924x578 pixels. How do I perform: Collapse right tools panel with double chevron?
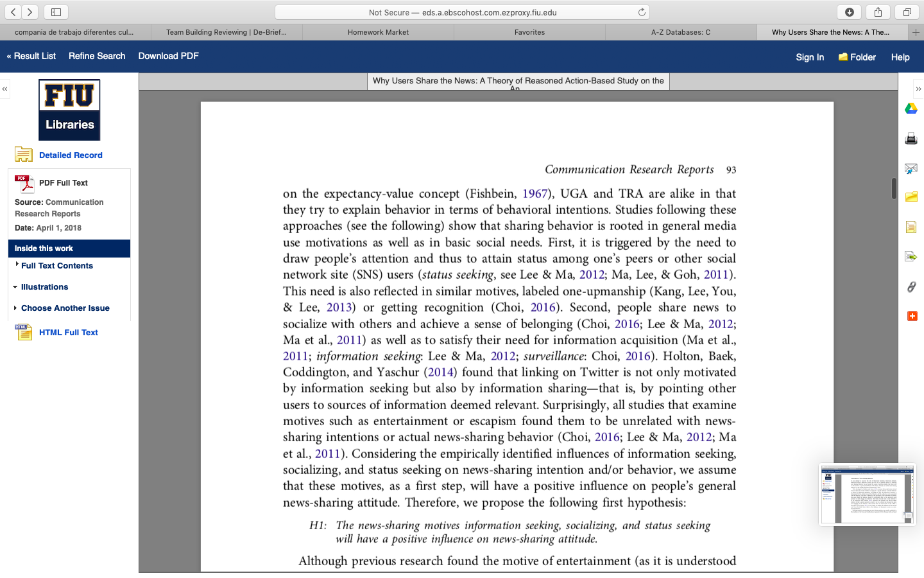tap(918, 89)
